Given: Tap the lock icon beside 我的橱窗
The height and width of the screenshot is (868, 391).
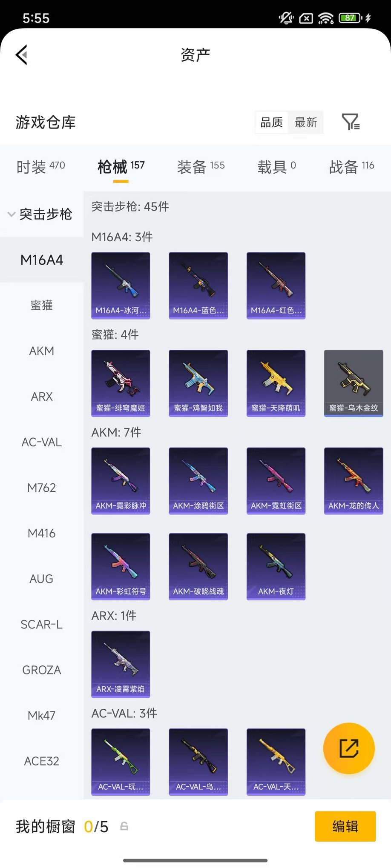Looking at the screenshot, I should pyautogui.click(x=124, y=826).
